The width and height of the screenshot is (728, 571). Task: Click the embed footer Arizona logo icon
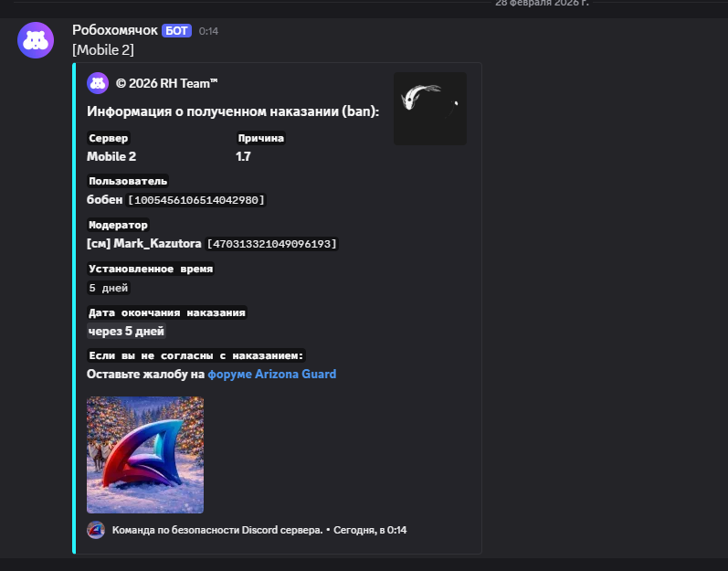(96, 530)
